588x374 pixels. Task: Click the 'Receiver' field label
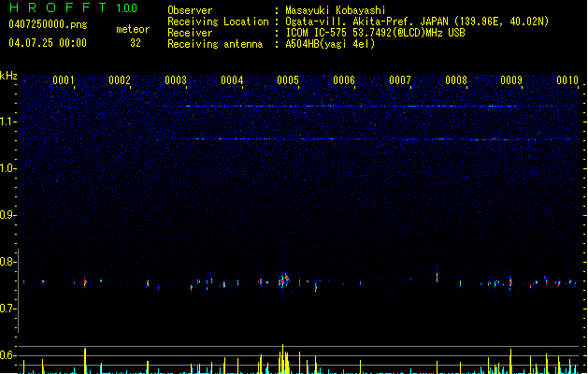point(190,33)
